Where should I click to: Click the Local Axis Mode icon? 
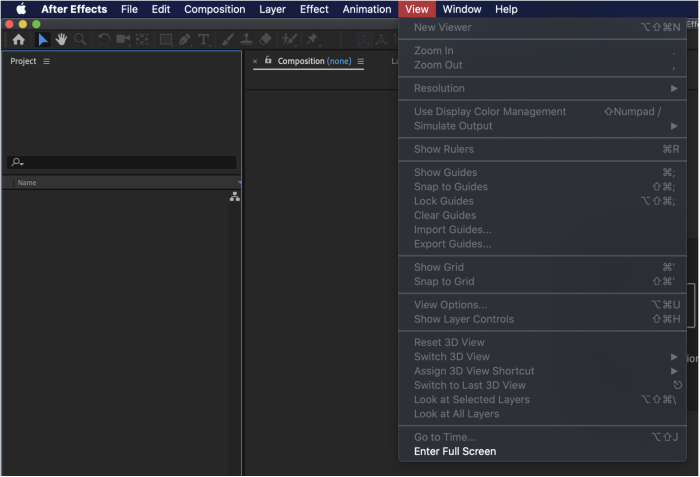[x=364, y=40]
